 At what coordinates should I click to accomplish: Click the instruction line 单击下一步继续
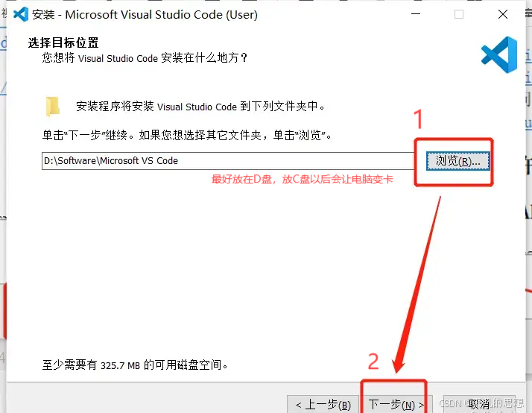pyautogui.click(x=186, y=135)
